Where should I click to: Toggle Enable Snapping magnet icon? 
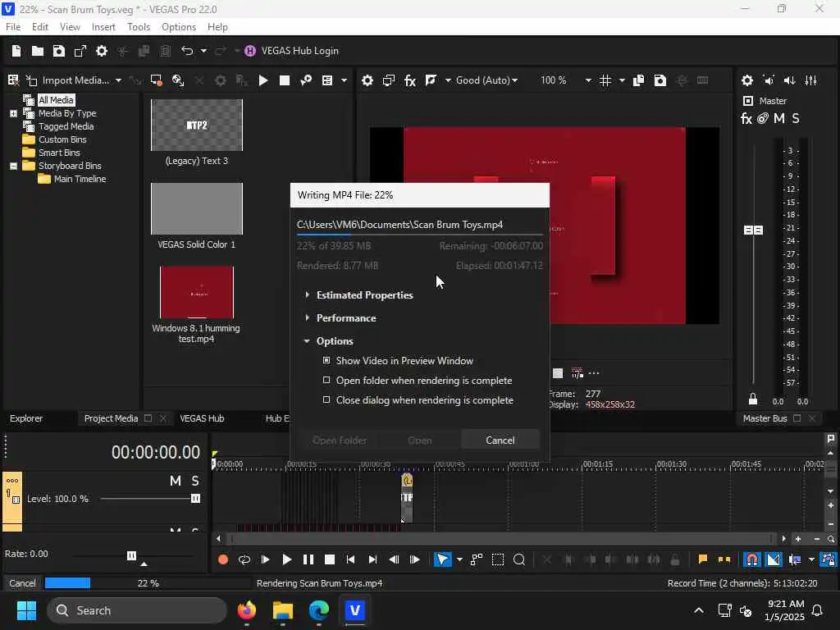(x=752, y=559)
